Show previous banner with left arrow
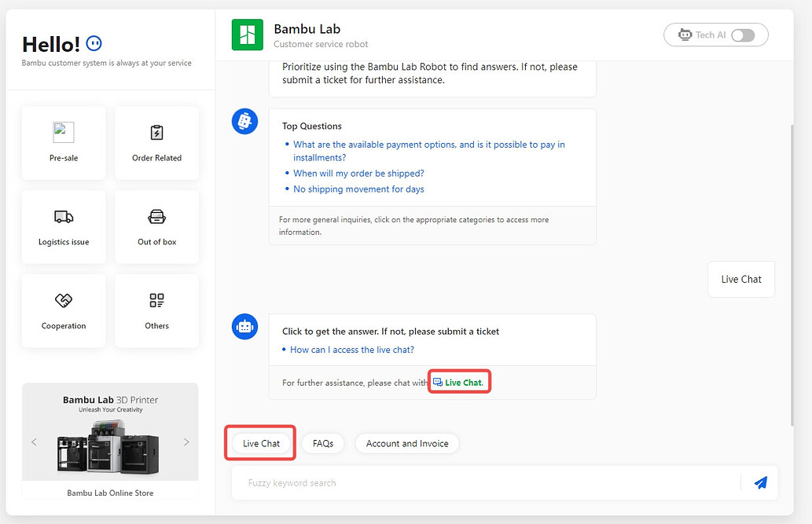The image size is (812, 524). click(34, 442)
